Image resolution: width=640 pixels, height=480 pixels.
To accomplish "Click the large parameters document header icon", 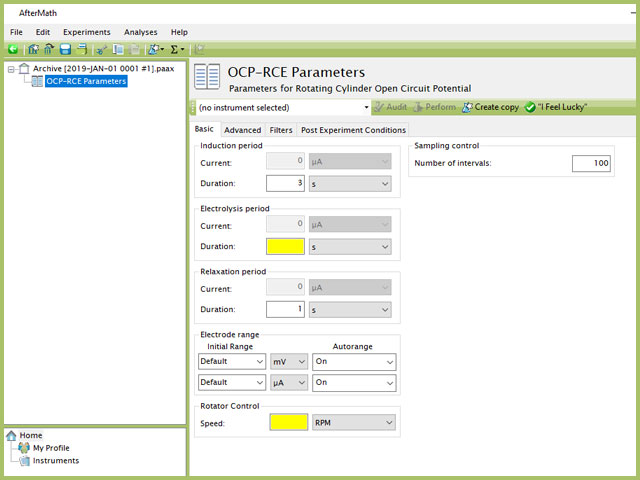I will click(207, 76).
